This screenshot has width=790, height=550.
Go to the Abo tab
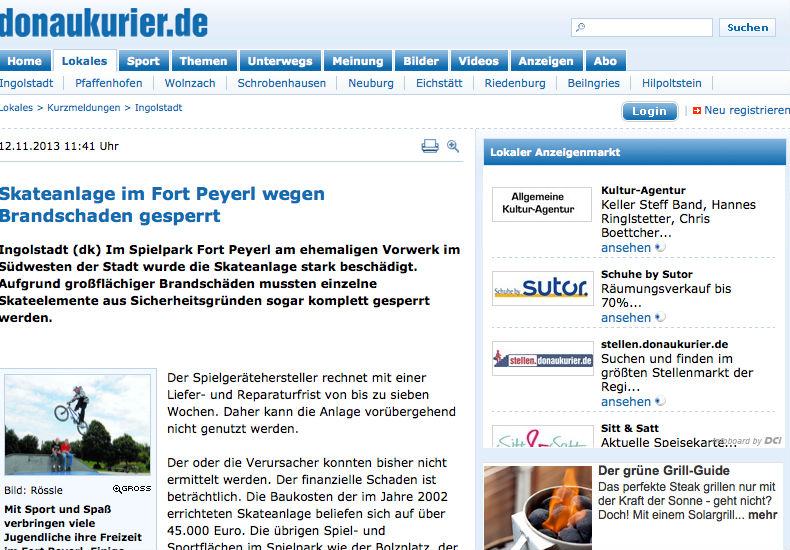click(605, 61)
